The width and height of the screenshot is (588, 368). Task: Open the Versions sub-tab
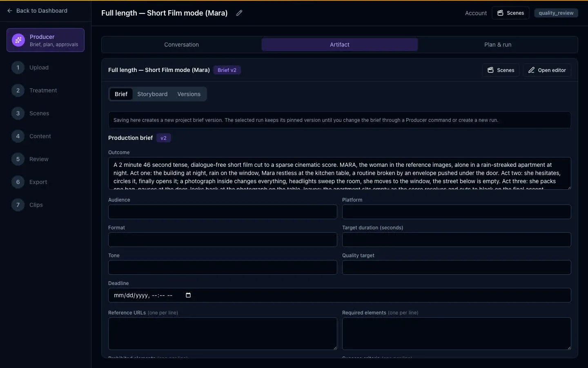(x=189, y=94)
